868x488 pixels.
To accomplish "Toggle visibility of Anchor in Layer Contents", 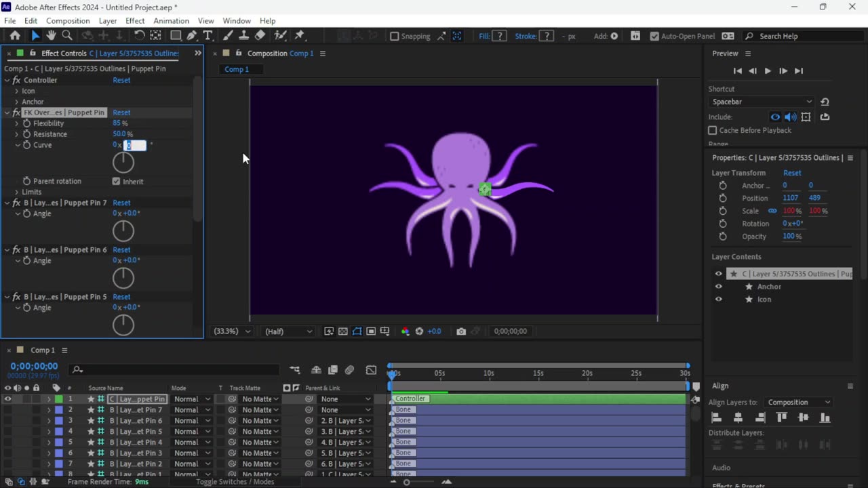I will coord(719,287).
